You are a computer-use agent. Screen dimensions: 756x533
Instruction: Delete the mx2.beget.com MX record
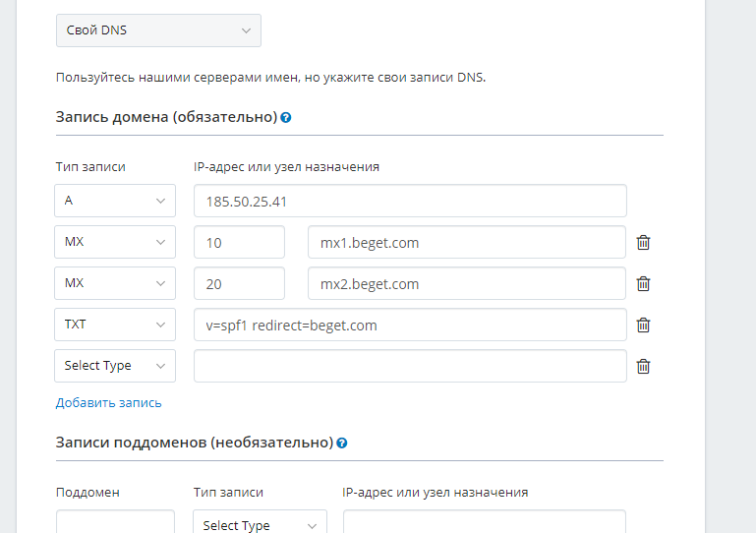tap(643, 283)
